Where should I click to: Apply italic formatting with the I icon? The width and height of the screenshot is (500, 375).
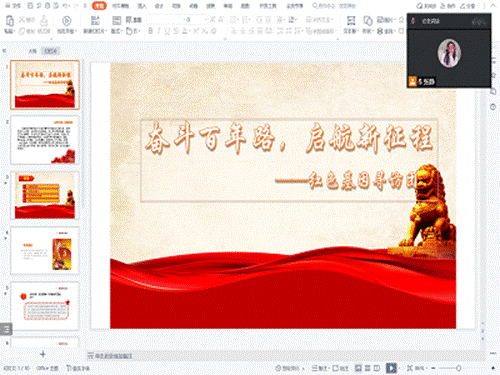[x=159, y=31]
